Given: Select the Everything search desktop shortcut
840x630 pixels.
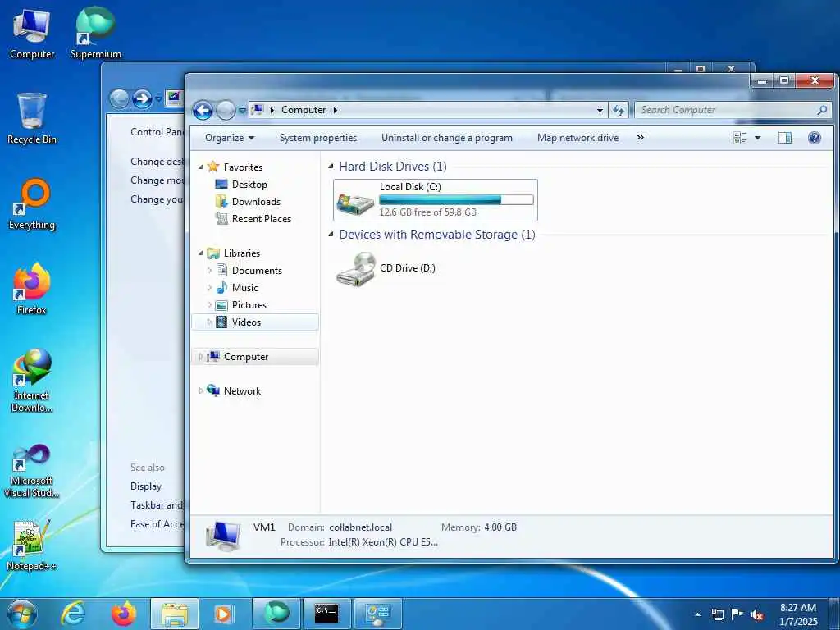Looking at the screenshot, I should click(x=32, y=204).
